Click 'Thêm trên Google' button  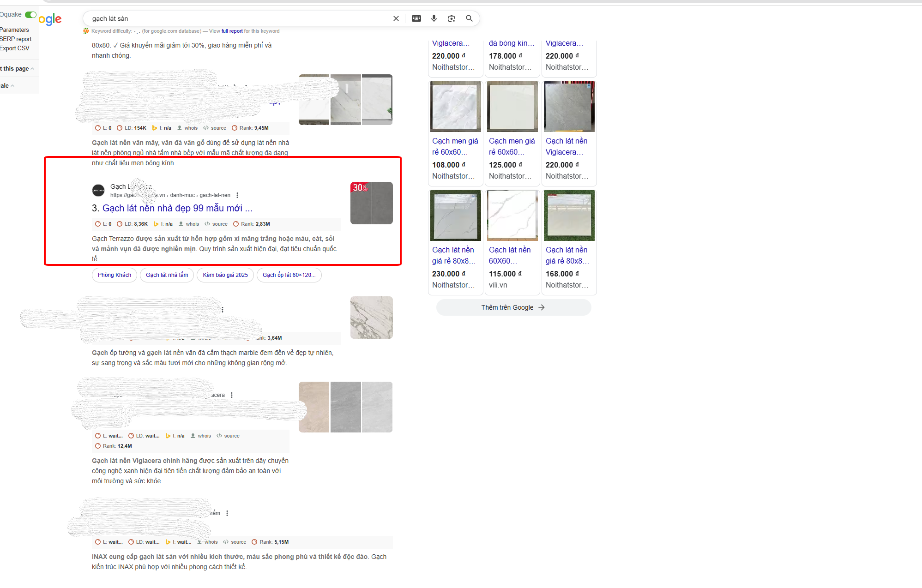[x=513, y=307]
